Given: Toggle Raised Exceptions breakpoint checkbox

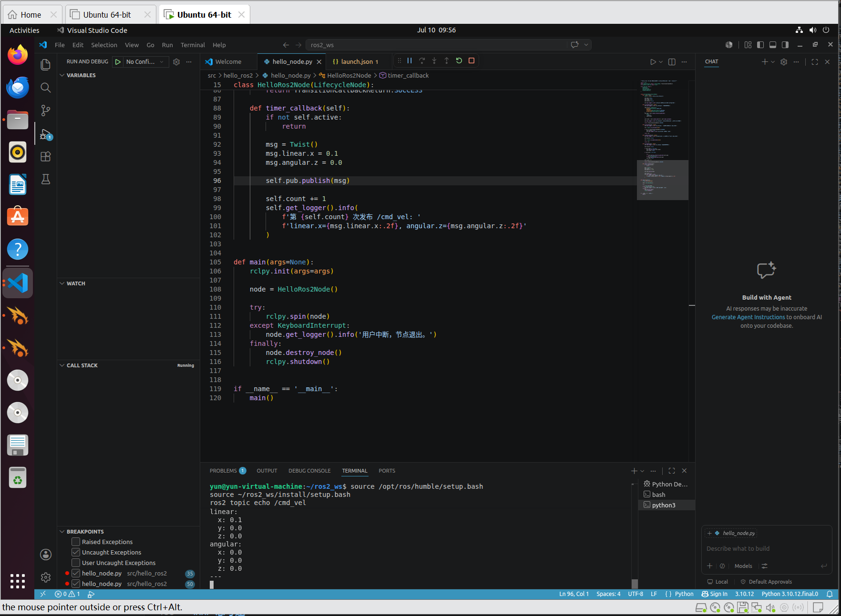Looking at the screenshot, I should pos(76,542).
